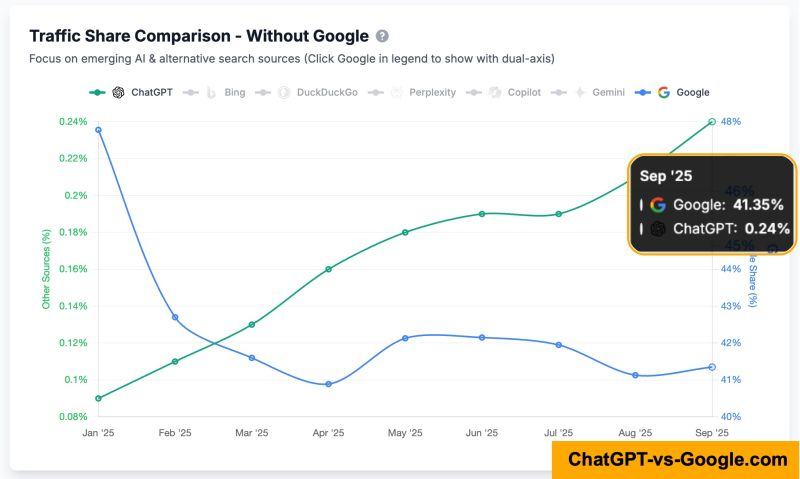The height and width of the screenshot is (479, 800).
Task: Select the ChatGPT data point for Apr '25
Action: [328, 269]
